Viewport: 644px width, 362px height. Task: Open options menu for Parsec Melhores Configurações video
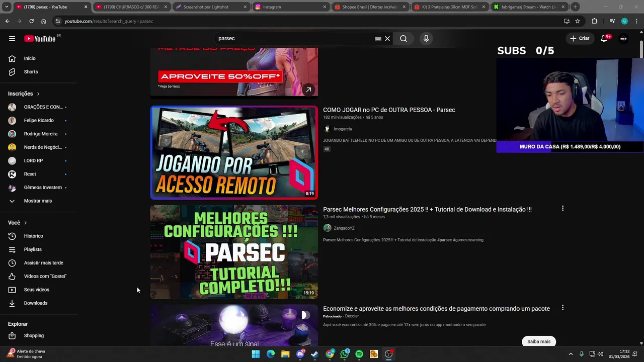(562, 209)
